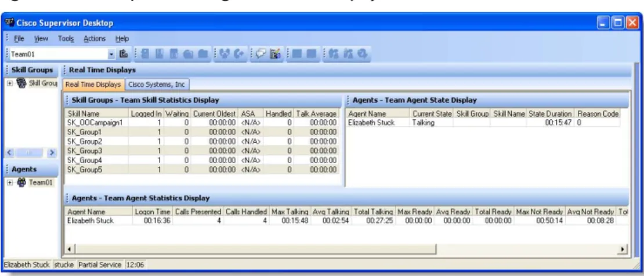Click the agent statistics horizontal scrollbar thumb
Image resolution: width=644 pixels, height=276 pixels.
point(255,249)
